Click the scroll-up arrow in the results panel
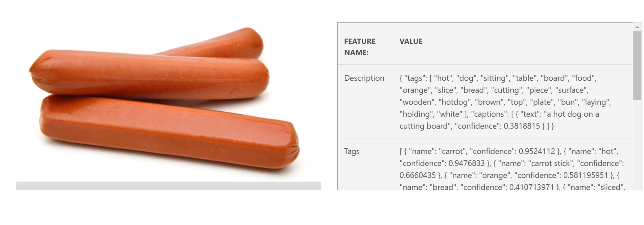 coord(637,27)
